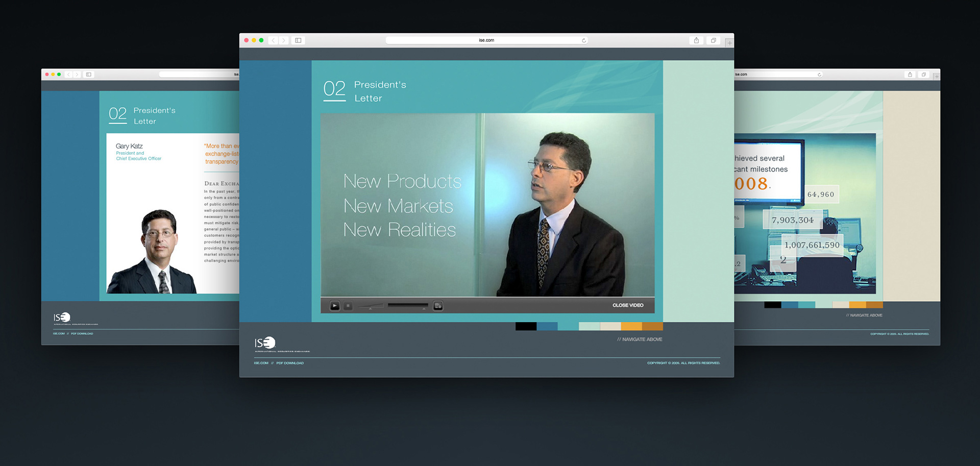Adjust the video volume slider

pos(371,306)
